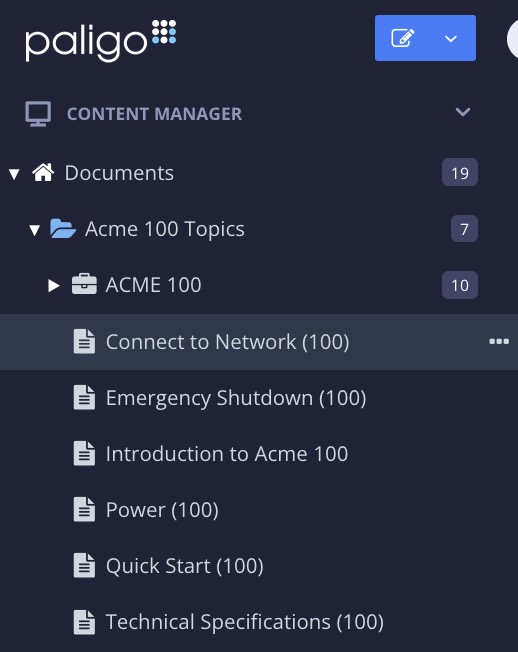Viewport: 518px width, 652px height.
Task: Click the Technical Specifications document icon
Action: click(84, 622)
